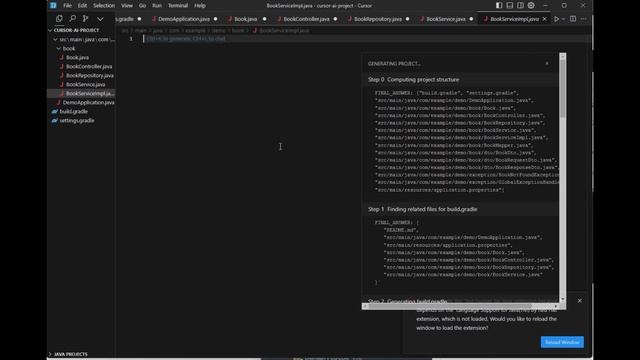Open DemoApplication.java in the explorer
The image size is (640, 360).
88,102
